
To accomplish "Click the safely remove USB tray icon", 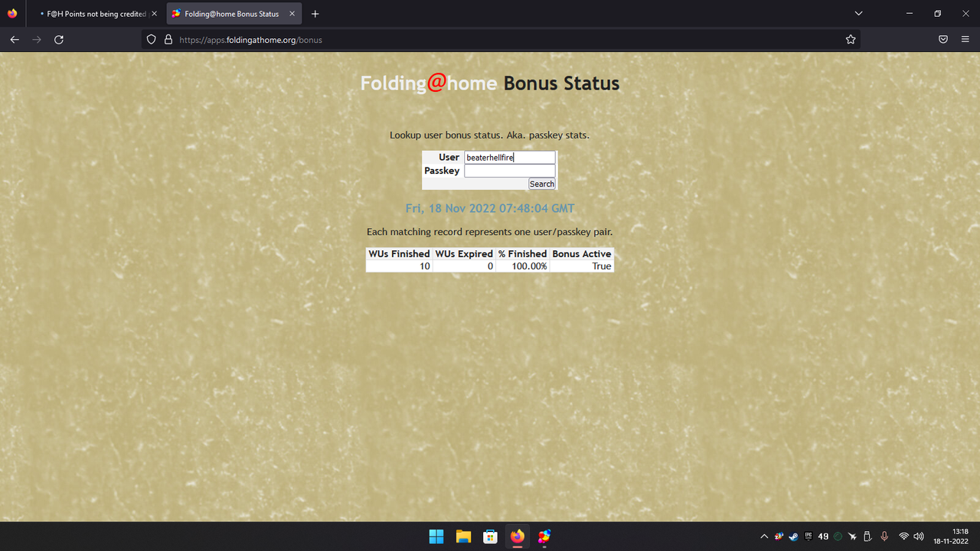I will [867, 536].
